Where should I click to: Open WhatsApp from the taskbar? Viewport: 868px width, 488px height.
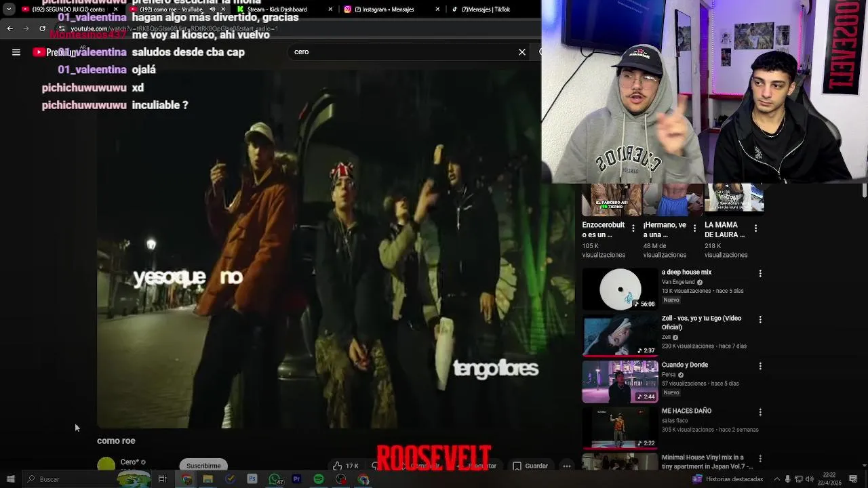point(275,479)
